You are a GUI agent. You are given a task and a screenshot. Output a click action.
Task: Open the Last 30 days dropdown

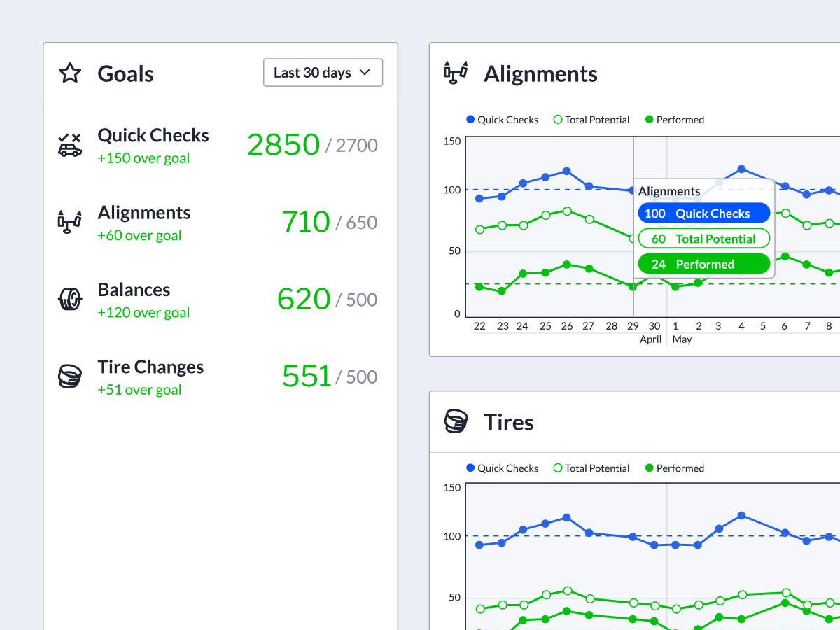(x=323, y=73)
